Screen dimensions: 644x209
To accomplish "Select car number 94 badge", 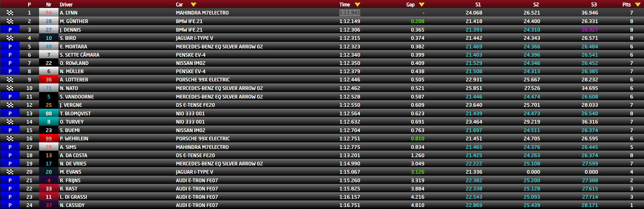I will (x=49, y=13).
